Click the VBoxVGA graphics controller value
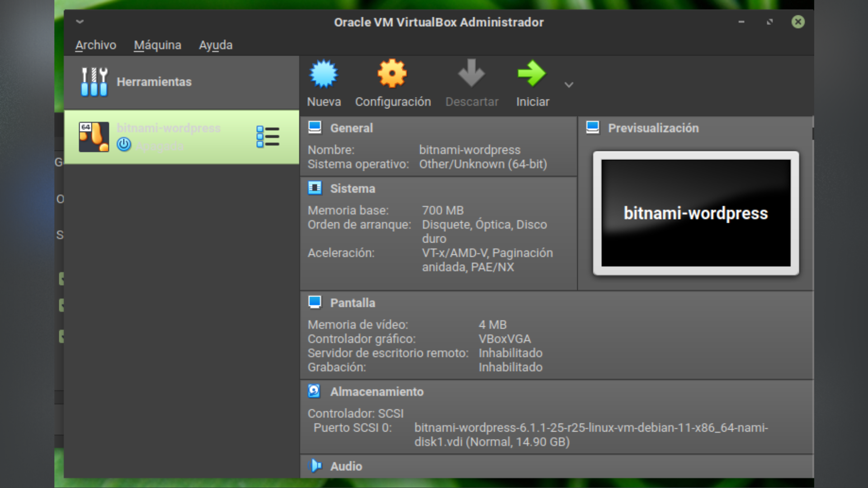Screen dimensions: 868x488 click(505, 339)
